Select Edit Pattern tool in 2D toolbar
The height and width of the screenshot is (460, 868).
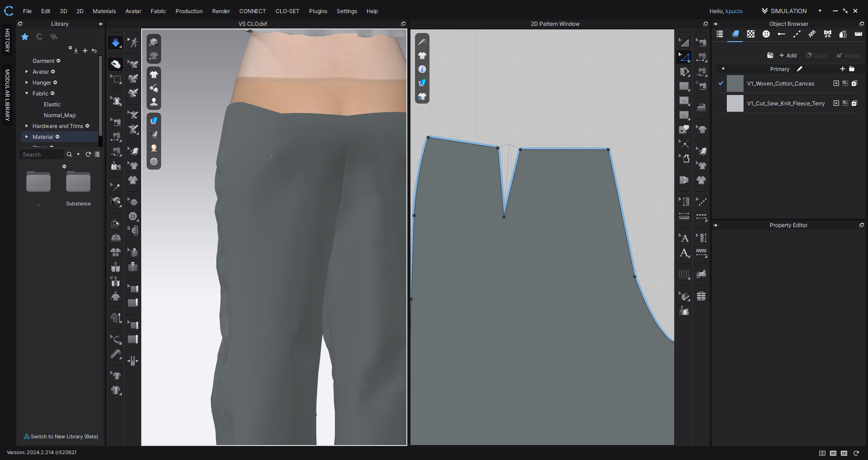tap(684, 57)
